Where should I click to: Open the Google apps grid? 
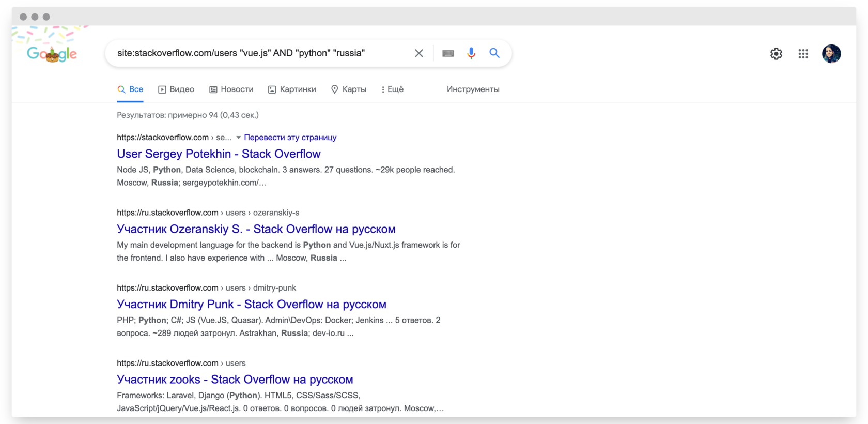click(x=803, y=54)
